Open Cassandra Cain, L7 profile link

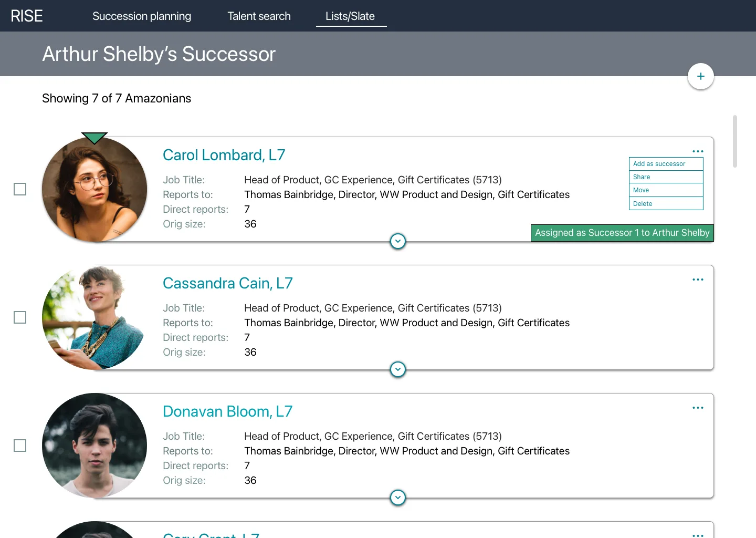228,283
